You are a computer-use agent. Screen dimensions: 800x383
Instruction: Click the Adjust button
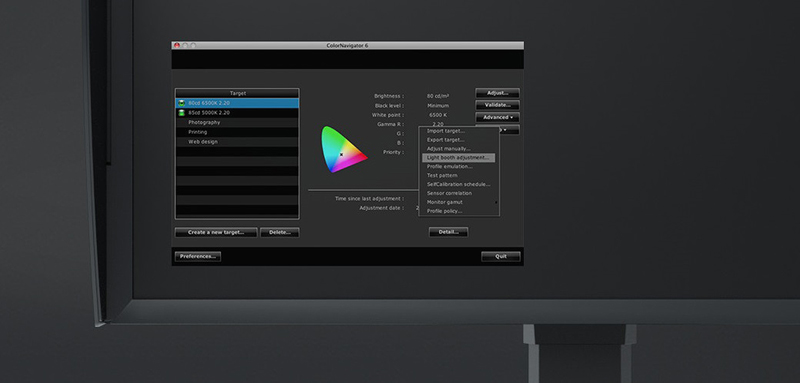point(497,93)
